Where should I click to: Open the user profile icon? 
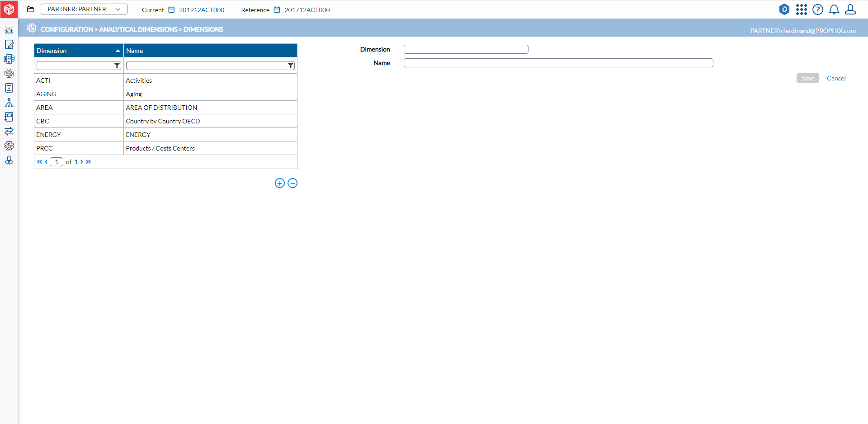click(x=850, y=9)
